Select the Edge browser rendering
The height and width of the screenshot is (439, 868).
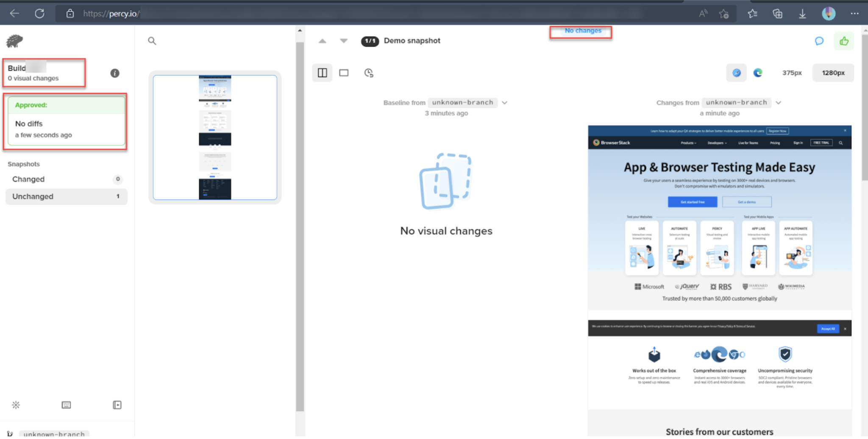coord(758,73)
